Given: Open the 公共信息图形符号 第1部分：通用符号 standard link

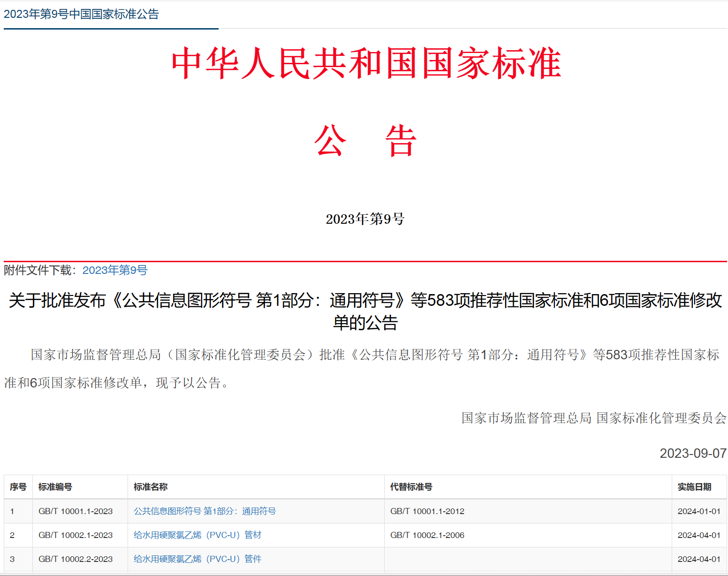Looking at the screenshot, I should [205, 511].
